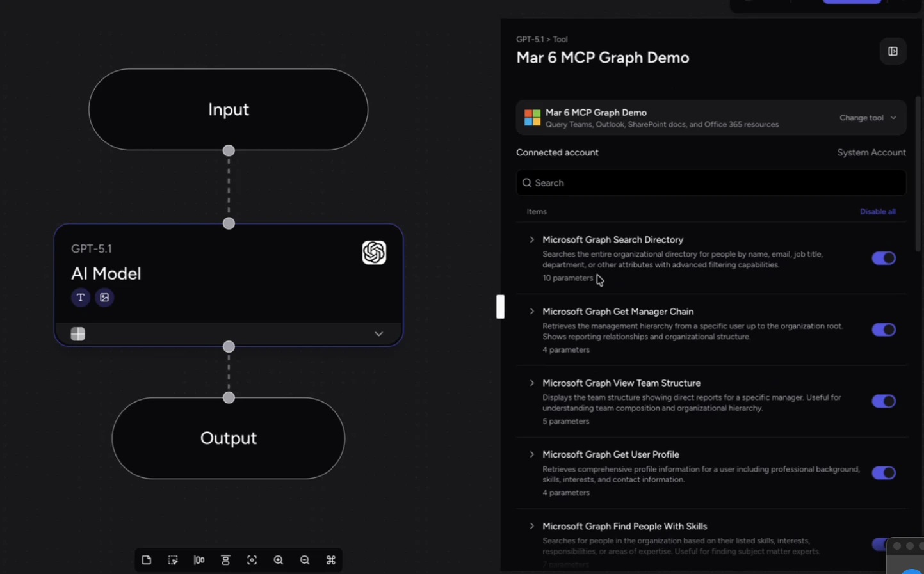Screen dimensions: 924x574
Task: Disable the Microsoft Graph Search Directory toggle
Action: click(x=884, y=258)
